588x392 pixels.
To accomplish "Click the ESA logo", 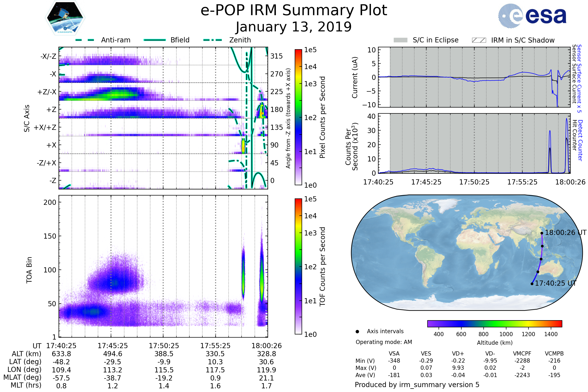I will 532,16.
